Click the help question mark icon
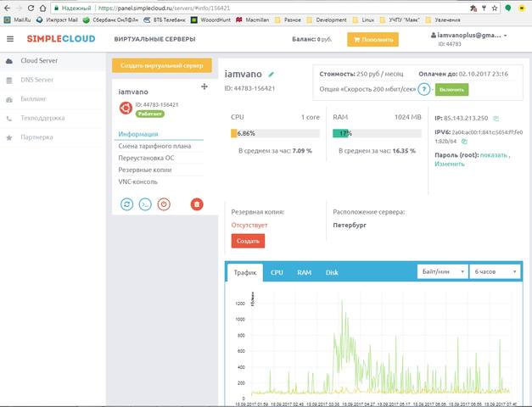This screenshot has width=532, height=407. (x=423, y=89)
